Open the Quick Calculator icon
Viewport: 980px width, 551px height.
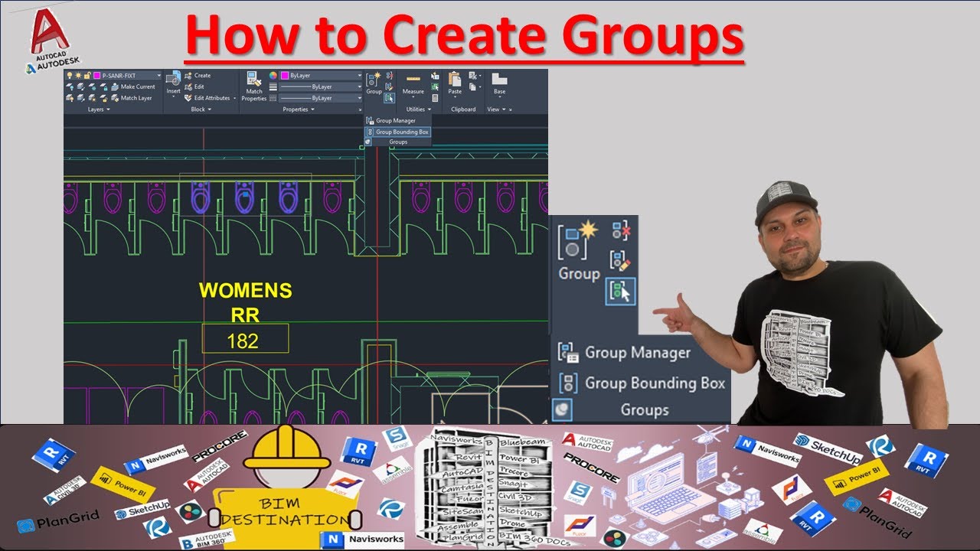[435, 98]
